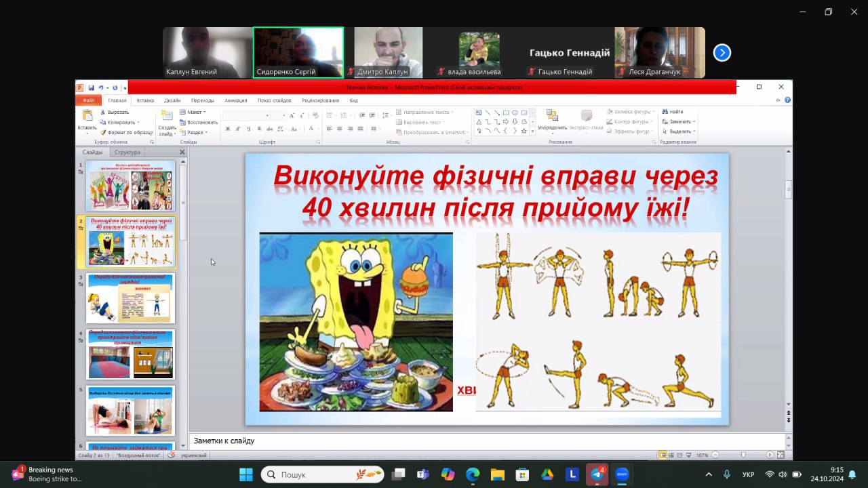Minimize the ribbon with the caret toggle
The image size is (868, 488).
tap(778, 100)
